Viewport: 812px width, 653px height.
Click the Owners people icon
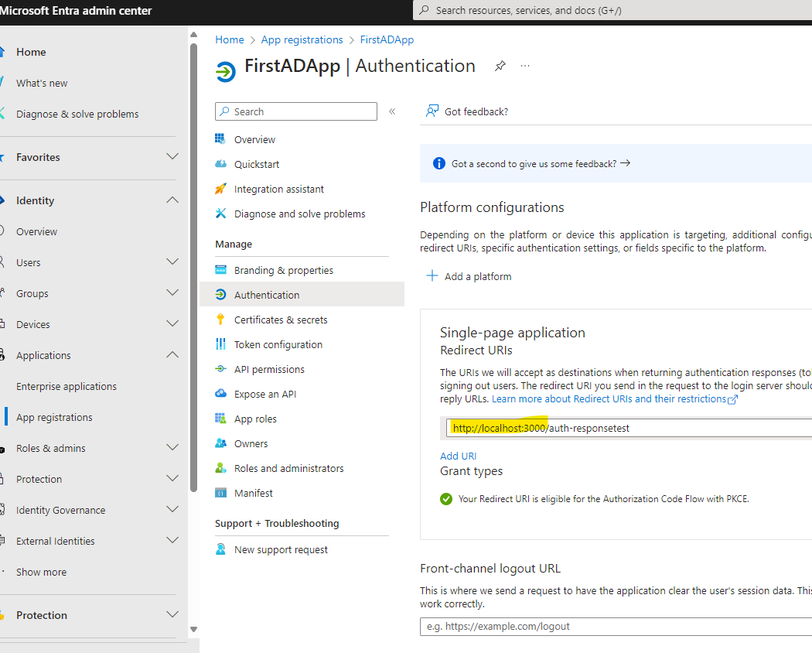coord(220,443)
